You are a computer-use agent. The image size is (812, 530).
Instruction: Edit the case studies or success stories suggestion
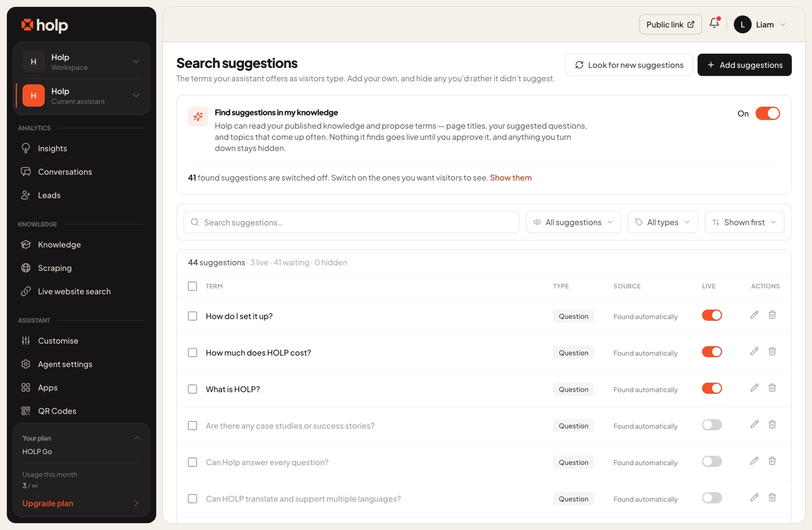click(754, 425)
